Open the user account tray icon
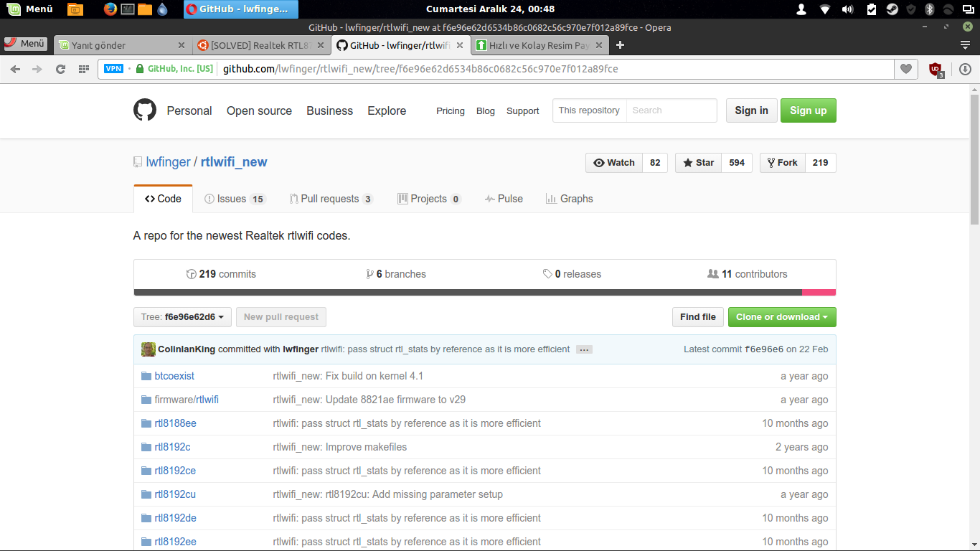 tap(802, 9)
